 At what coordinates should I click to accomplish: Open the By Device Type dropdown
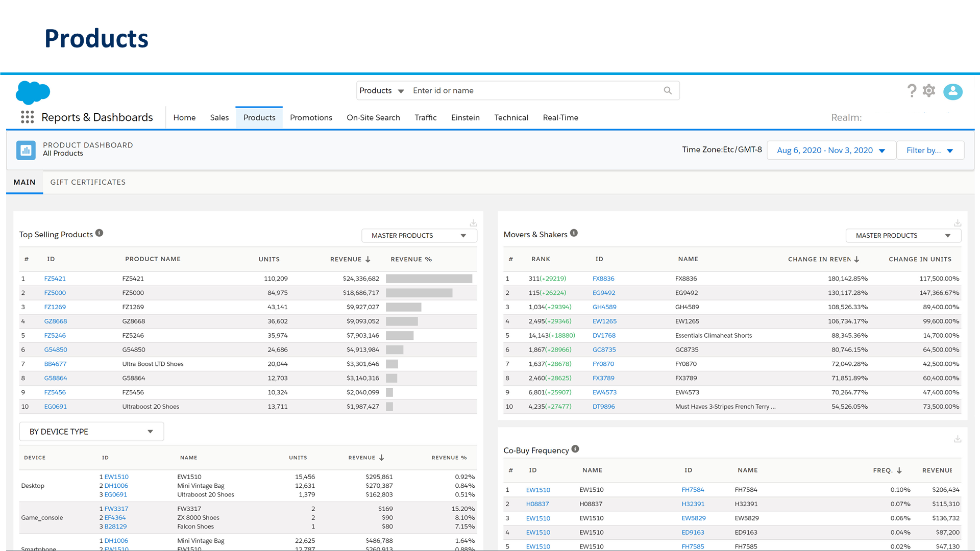(x=92, y=432)
